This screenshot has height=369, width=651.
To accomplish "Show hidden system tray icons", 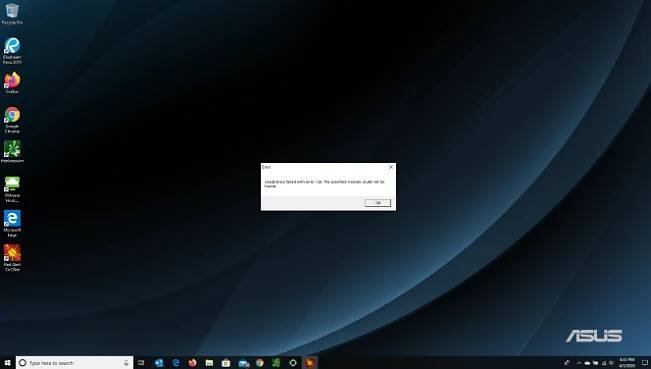I will tap(579, 363).
